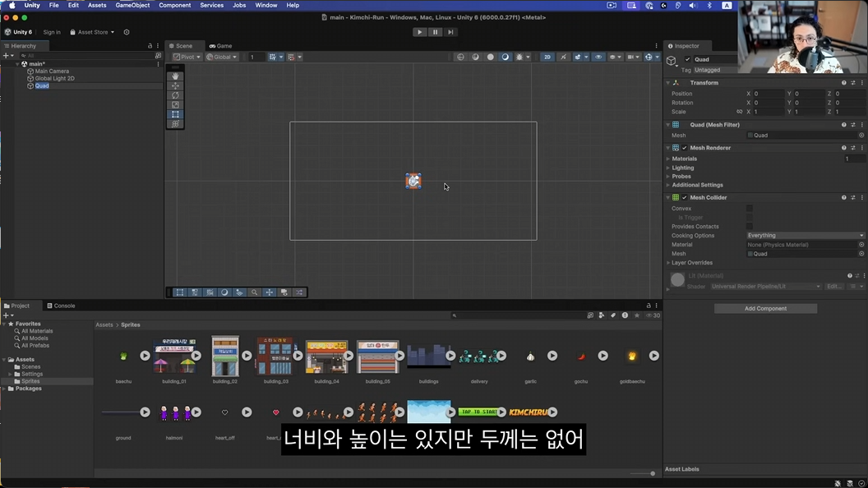Open the Component menu

point(174,5)
